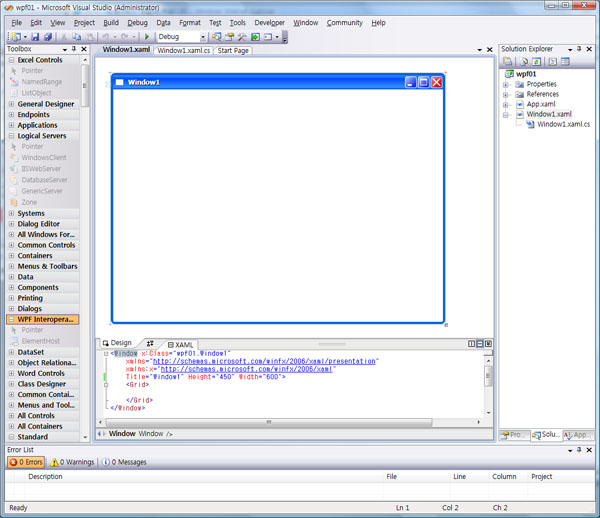Start debugging with the green play icon
600x518 pixels.
tap(147, 37)
